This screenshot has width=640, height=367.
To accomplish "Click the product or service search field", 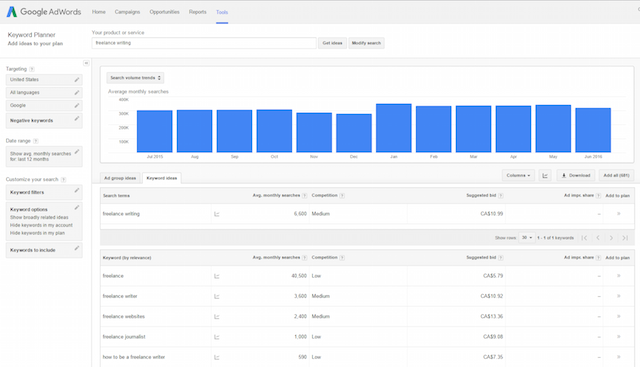I will coord(204,43).
